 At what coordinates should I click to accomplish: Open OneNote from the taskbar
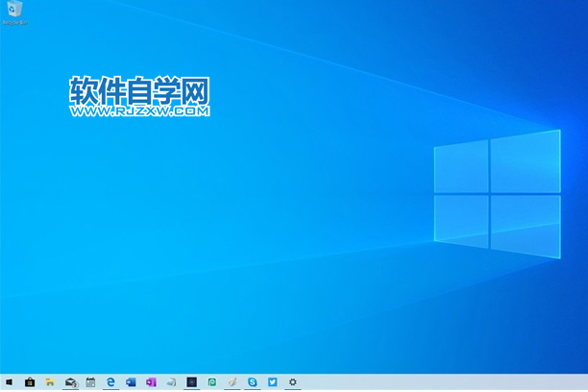pos(151,382)
